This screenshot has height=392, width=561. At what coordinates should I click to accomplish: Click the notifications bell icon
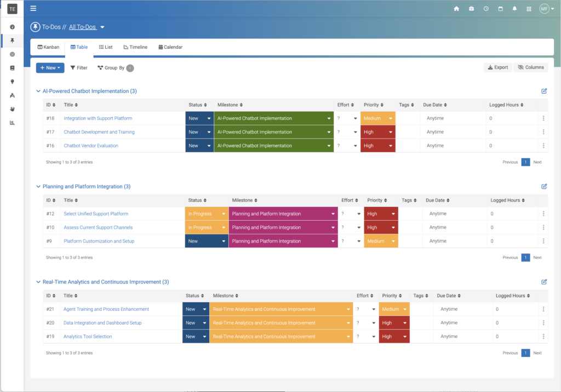point(514,9)
